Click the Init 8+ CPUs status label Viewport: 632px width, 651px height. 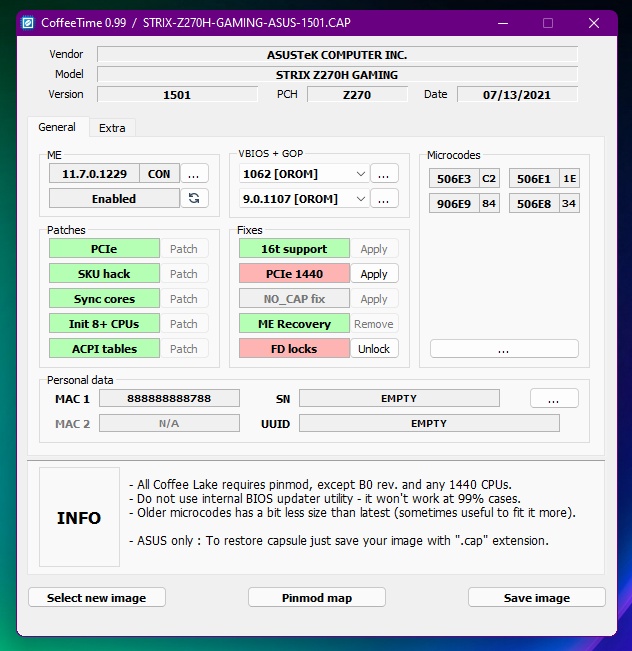click(x=104, y=323)
